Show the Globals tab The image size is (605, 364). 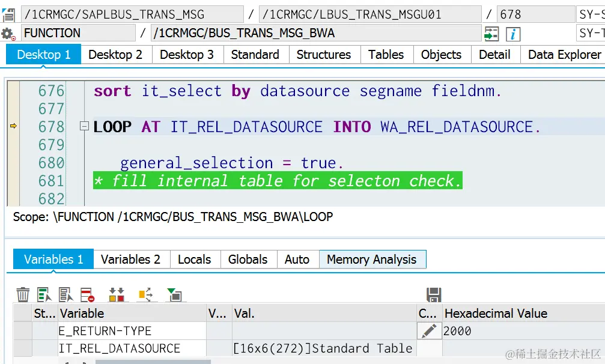[x=248, y=259]
